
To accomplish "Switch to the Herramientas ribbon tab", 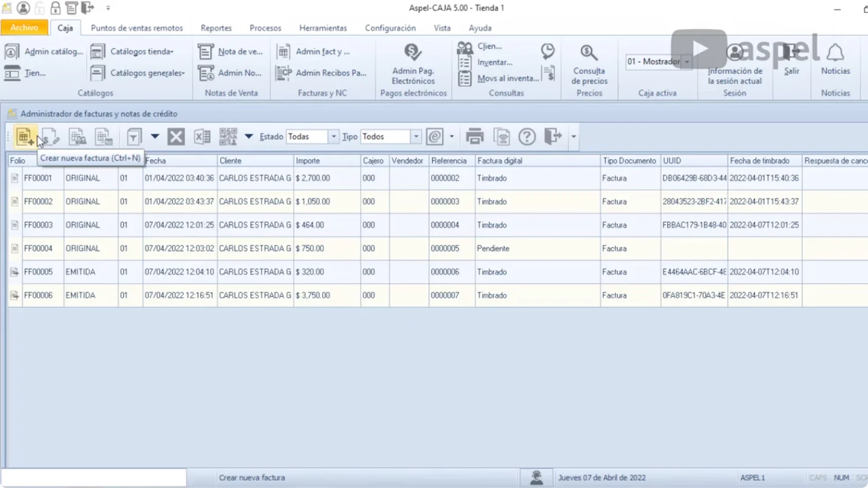I will [x=323, y=28].
